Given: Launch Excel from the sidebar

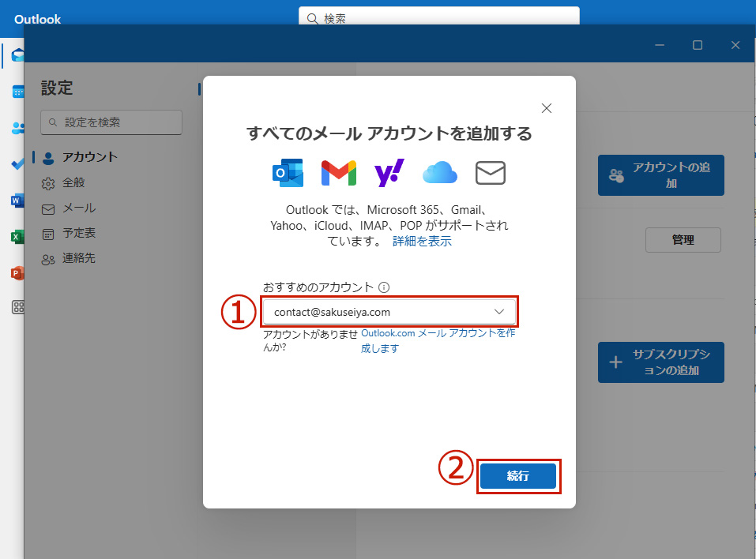Looking at the screenshot, I should pos(17,237).
